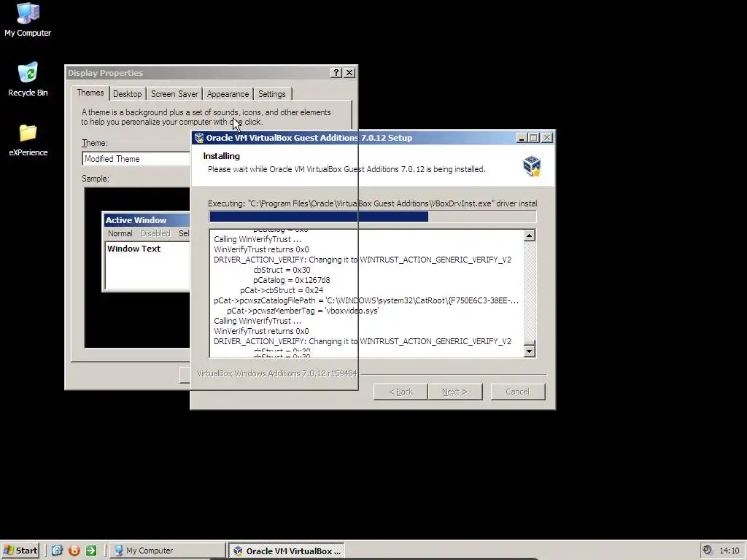Click the first 'Calling WinVerifyTrust' log line
The image size is (747, 560).
click(258, 239)
